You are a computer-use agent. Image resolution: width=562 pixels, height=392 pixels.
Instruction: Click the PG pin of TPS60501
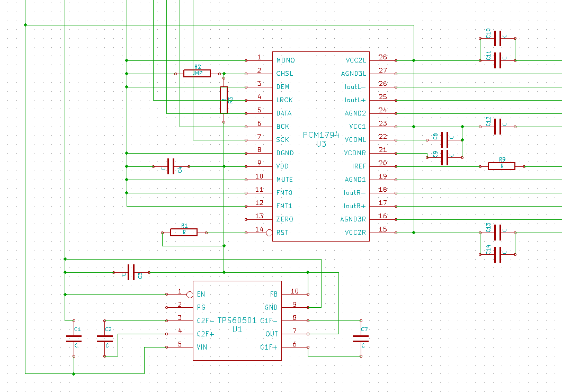pos(201,307)
